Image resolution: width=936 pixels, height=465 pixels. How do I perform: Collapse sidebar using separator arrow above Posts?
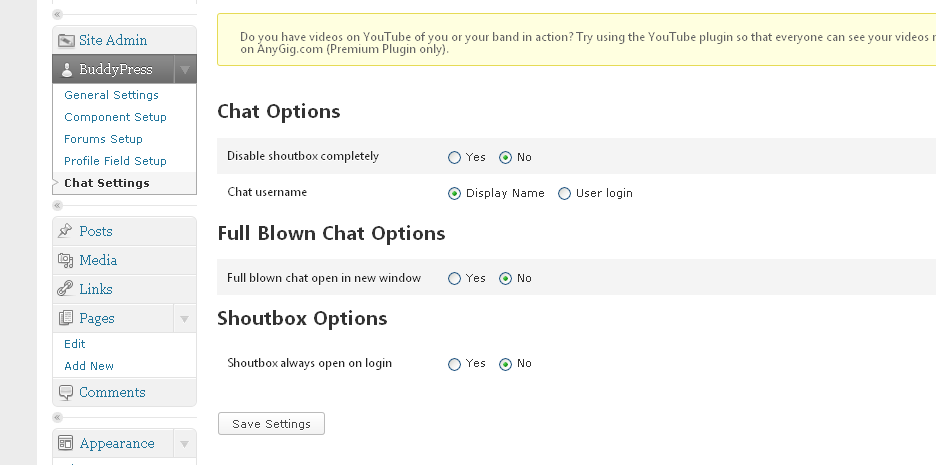point(57,206)
